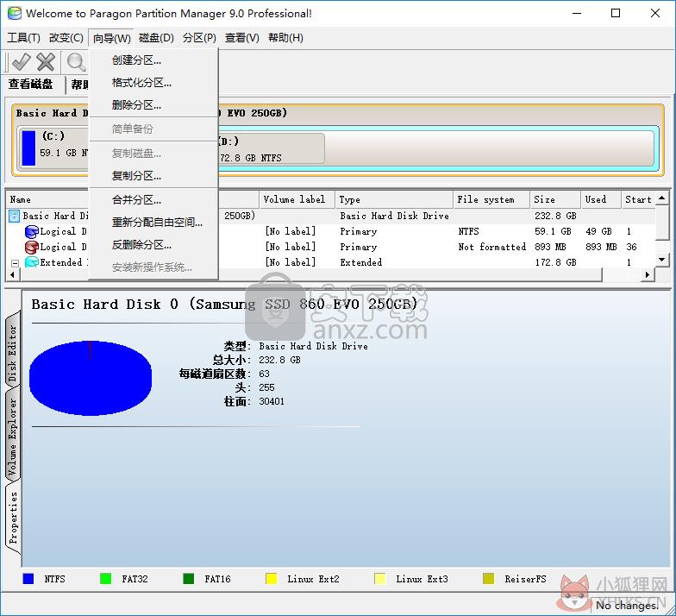This screenshot has height=616, width=676.
Task: Choose 反删除分区... menu entry
Action: [x=153, y=245]
